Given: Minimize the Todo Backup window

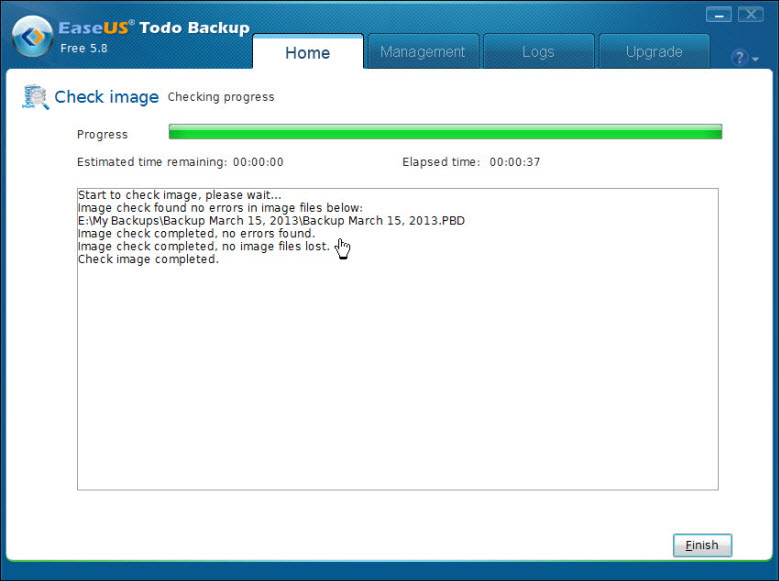Looking at the screenshot, I should click(x=718, y=15).
